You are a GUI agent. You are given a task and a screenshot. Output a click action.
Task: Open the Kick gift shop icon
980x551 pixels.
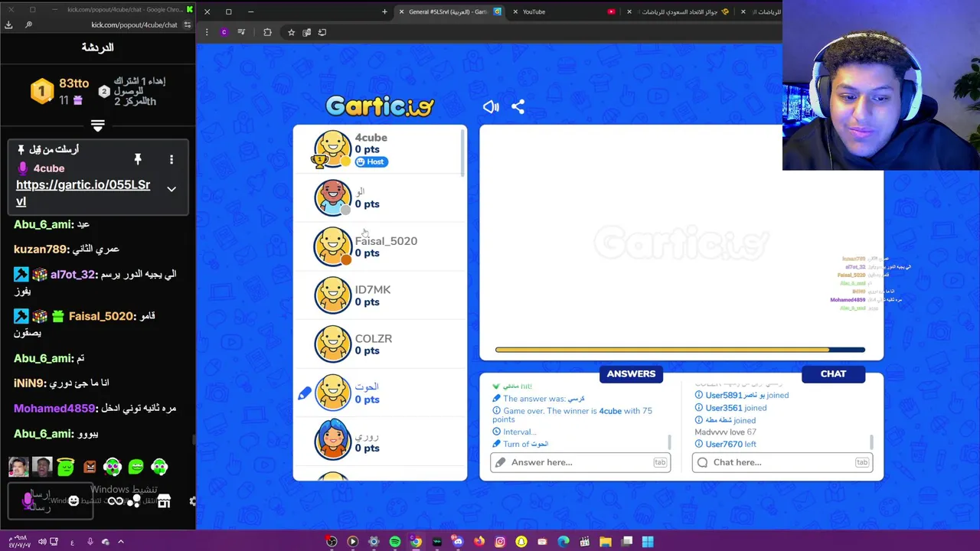click(x=164, y=501)
